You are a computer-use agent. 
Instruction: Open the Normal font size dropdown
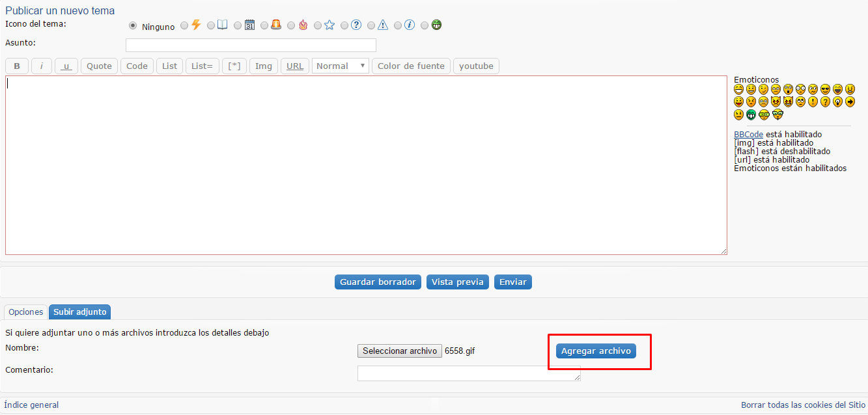[340, 66]
